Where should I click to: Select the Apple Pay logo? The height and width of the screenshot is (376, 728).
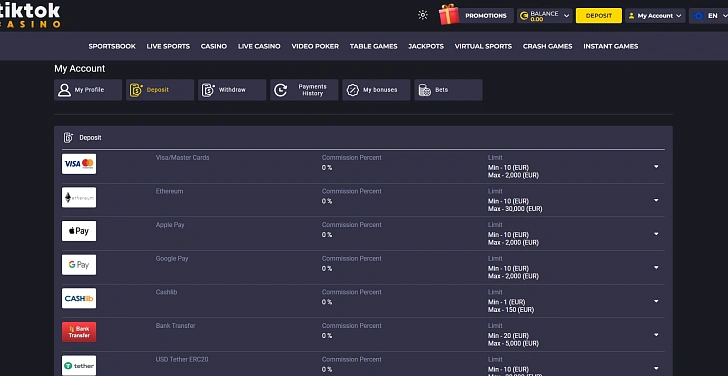tap(79, 231)
